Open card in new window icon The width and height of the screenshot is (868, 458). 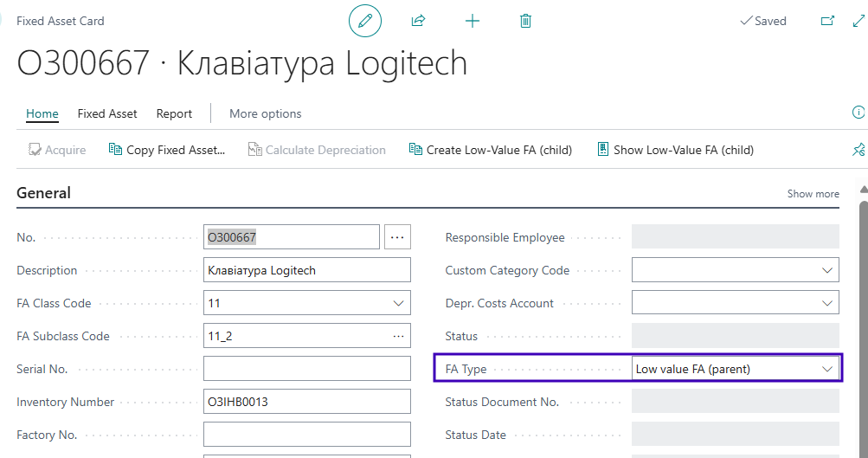[x=827, y=21]
